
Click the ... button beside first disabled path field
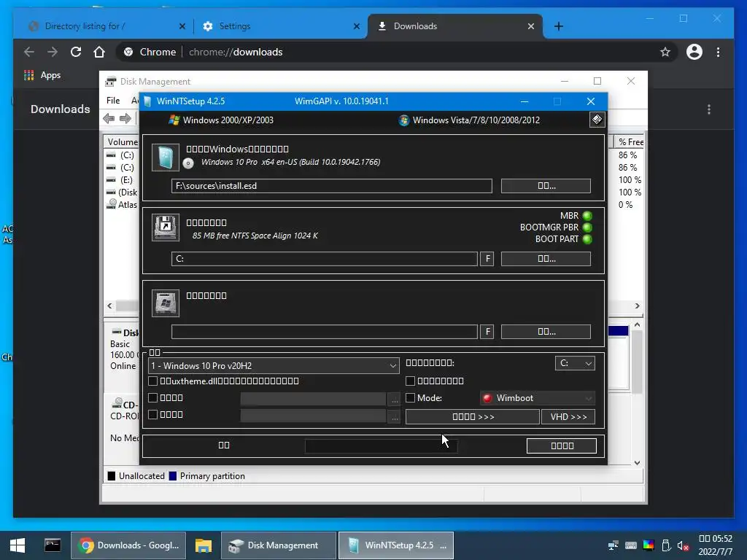point(394,399)
